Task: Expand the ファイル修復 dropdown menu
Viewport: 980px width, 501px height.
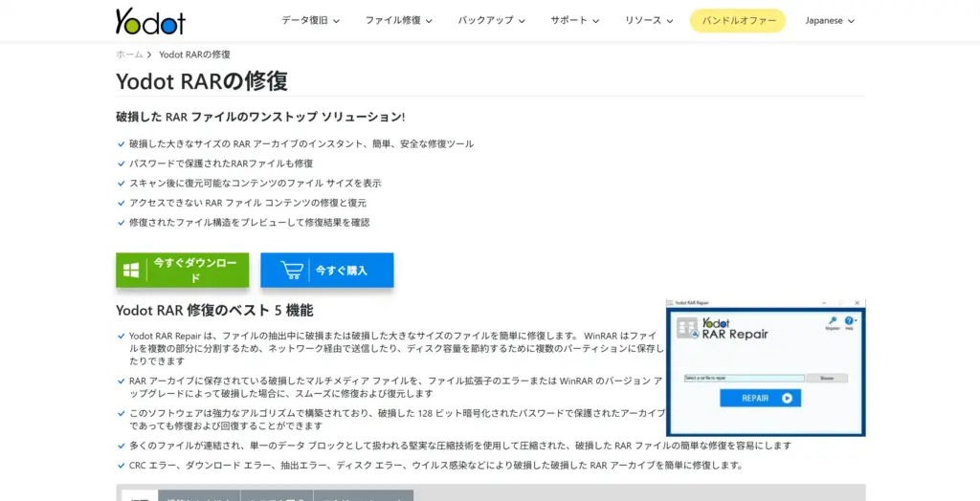Action: [x=398, y=20]
